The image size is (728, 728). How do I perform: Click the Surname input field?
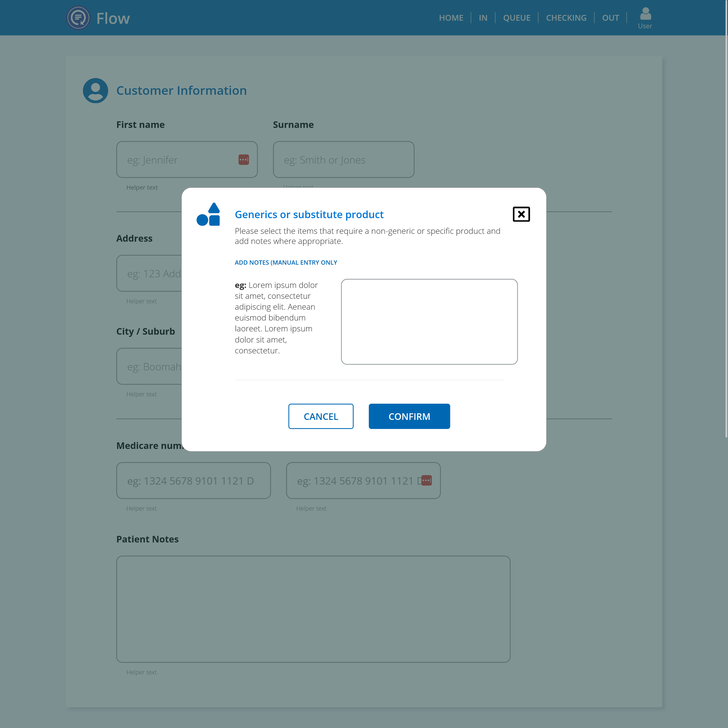(343, 160)
